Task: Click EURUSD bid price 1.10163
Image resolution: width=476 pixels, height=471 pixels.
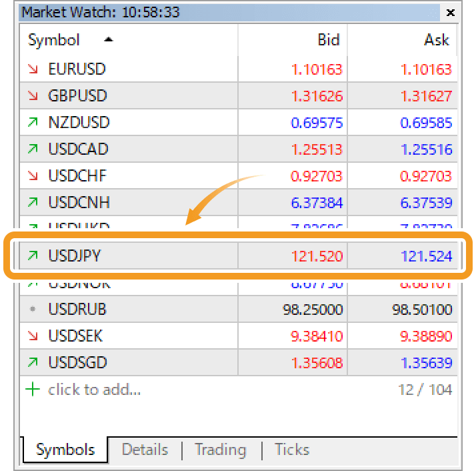Action: tap(317, 69)
